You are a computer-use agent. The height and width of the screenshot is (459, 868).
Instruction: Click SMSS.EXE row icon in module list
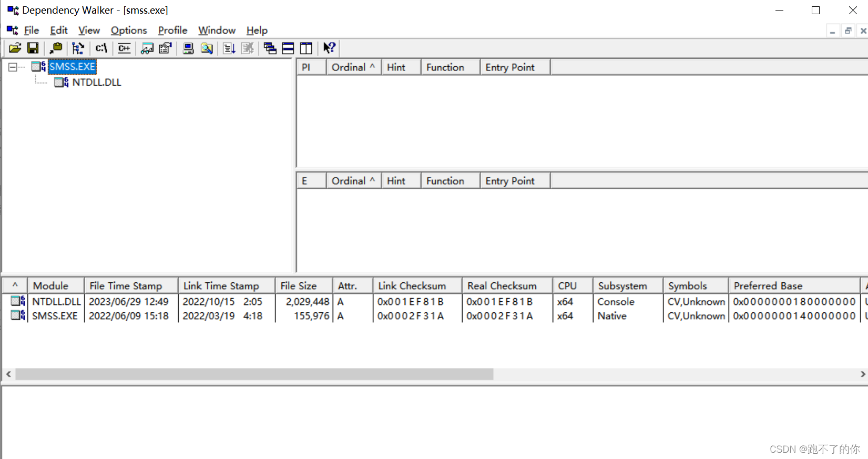(x=18, y=315)
